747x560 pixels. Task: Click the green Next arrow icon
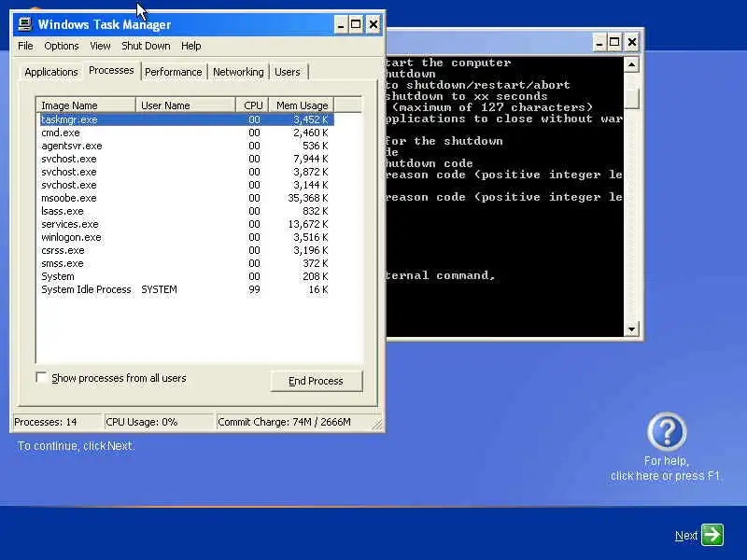pyautogui.click(x=712, y=535)
